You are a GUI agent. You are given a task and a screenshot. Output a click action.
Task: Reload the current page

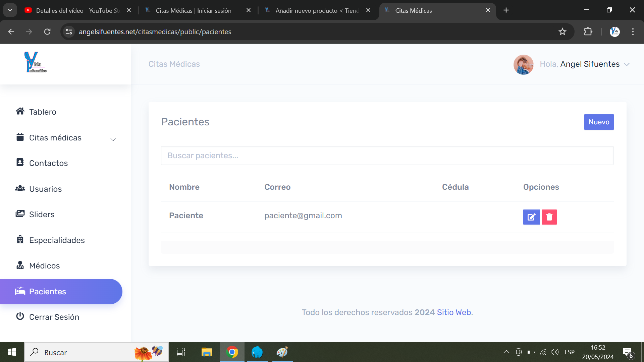[x=47, y=32]
